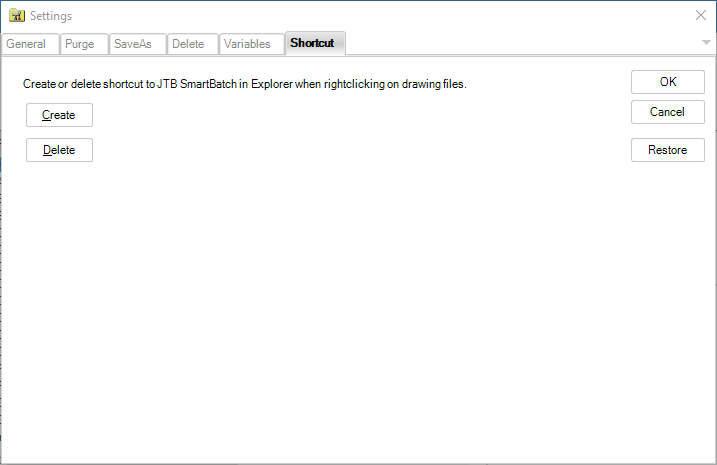Confirm settings with OK button
The width and height of the screenshot is (717, 465).
(x=668, y=82)
